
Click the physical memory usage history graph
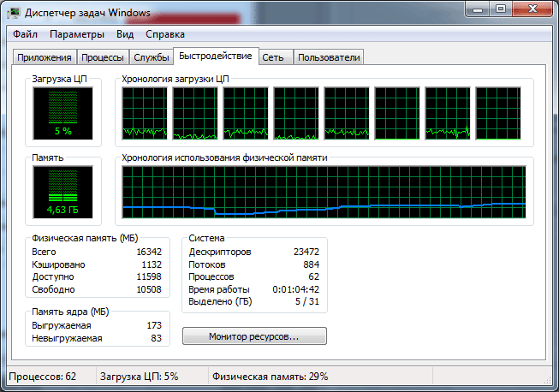pos(324,192)
